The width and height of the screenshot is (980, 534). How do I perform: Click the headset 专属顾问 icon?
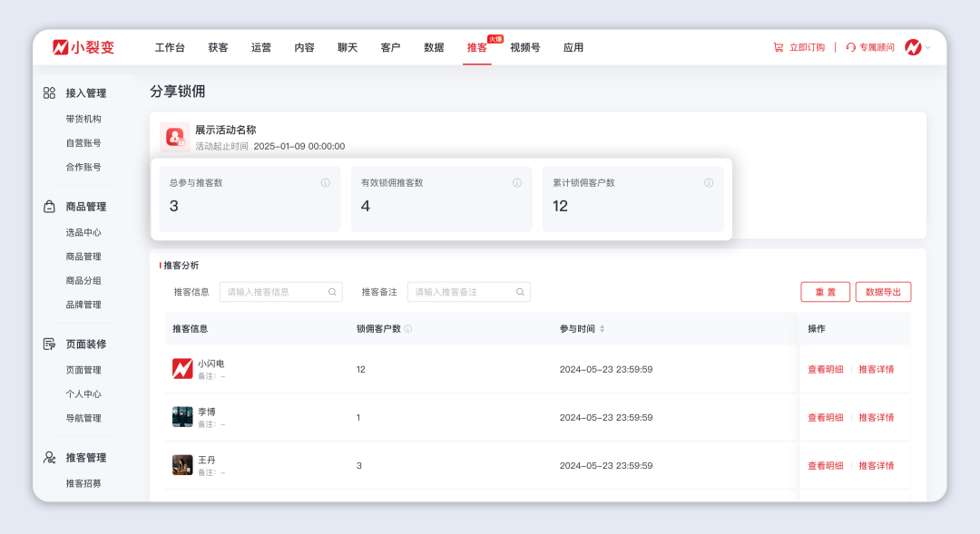850,47
